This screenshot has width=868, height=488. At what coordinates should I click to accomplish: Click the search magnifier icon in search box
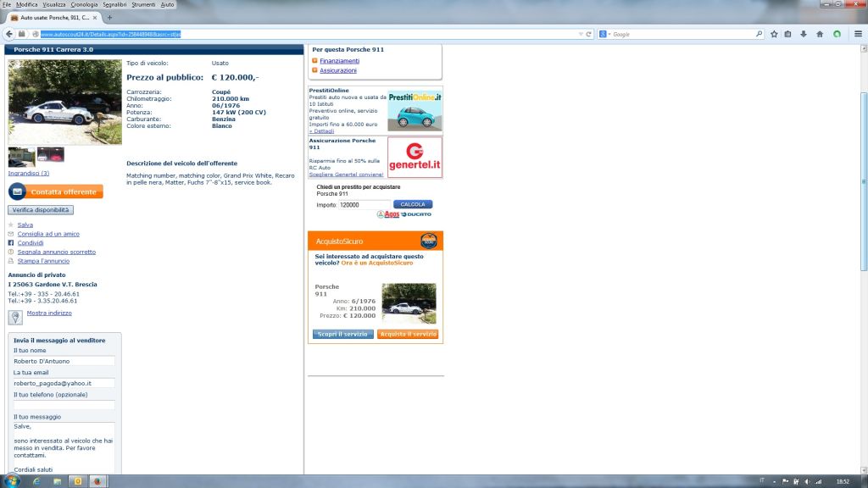(759, 34)
